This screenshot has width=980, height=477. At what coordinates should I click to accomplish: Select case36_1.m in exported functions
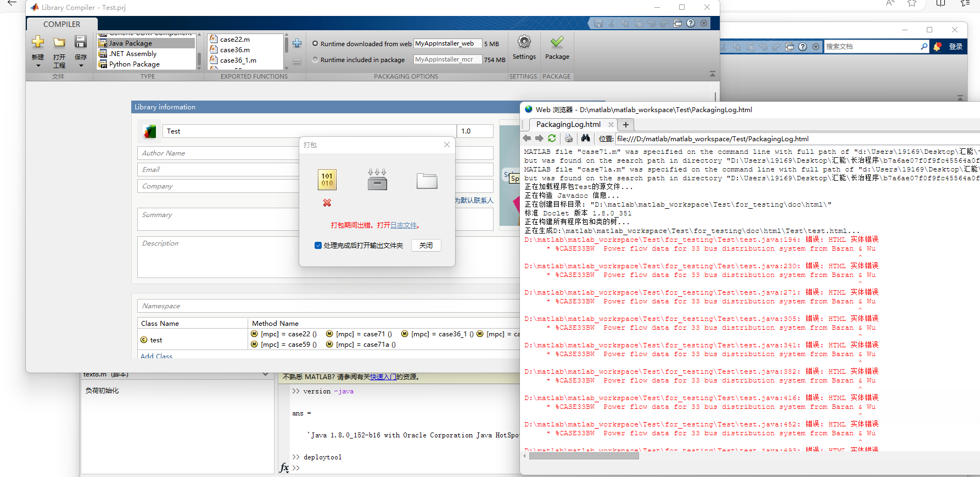tap(238, 60)
